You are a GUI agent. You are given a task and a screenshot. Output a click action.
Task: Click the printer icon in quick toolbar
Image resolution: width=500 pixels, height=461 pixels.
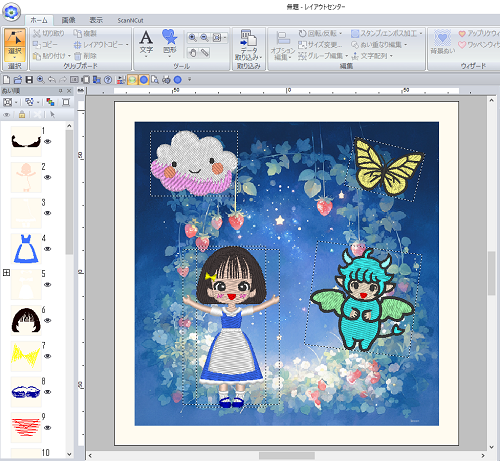(166, 79)
